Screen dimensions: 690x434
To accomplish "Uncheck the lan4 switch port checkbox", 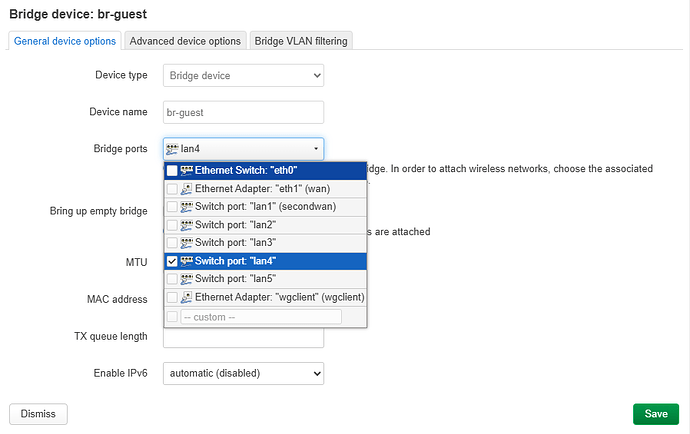I will pyautogui.click(x=172, y=261).
